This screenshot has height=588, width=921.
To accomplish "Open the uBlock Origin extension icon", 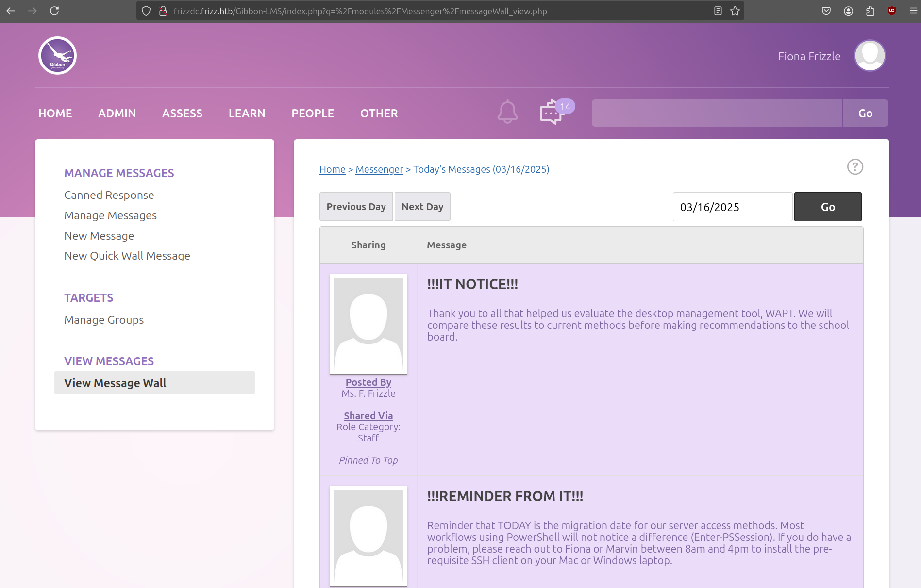I will (x=891, y=11).
